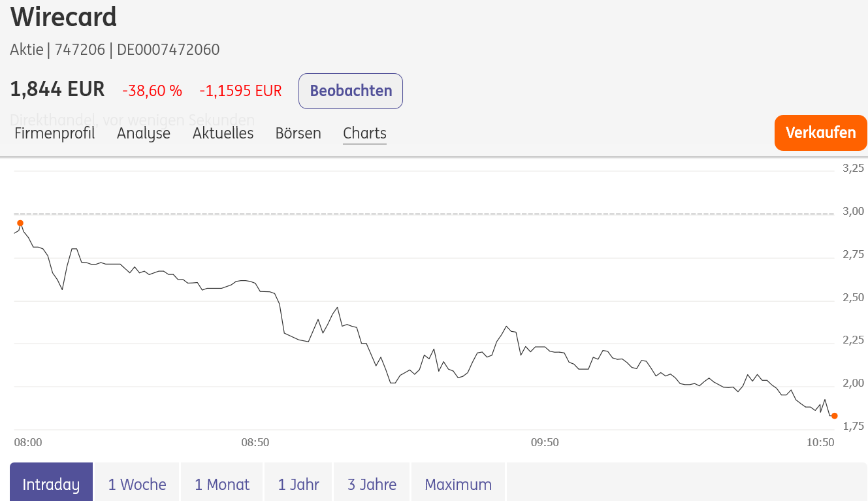Click the 08:00 time axis label

[28, 442]
